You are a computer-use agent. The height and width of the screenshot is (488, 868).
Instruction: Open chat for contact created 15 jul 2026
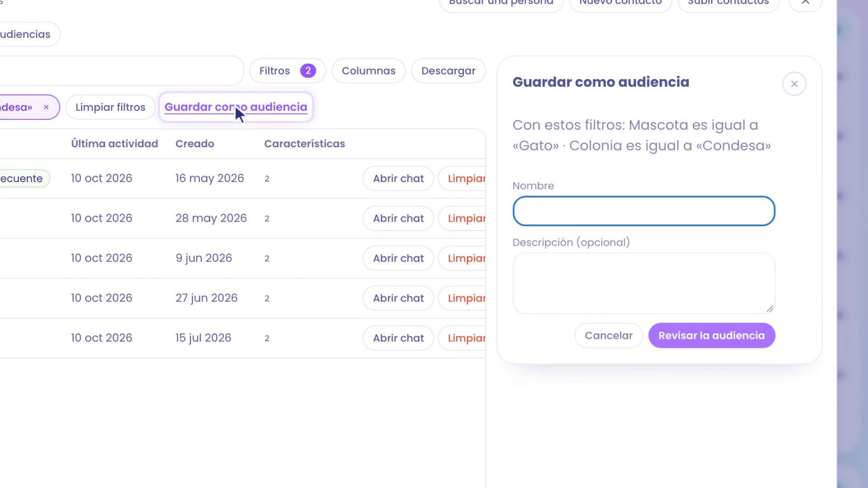tap(398, 338)
